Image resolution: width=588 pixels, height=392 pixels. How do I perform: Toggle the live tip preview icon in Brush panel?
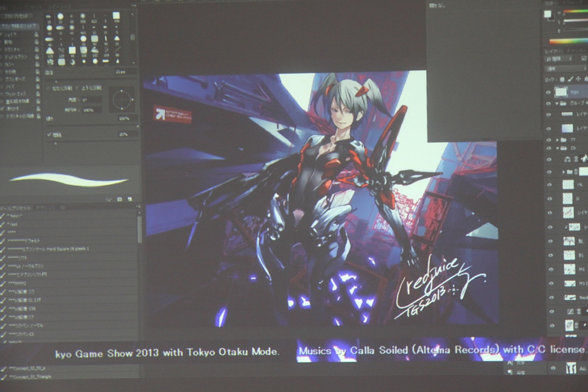109,200
